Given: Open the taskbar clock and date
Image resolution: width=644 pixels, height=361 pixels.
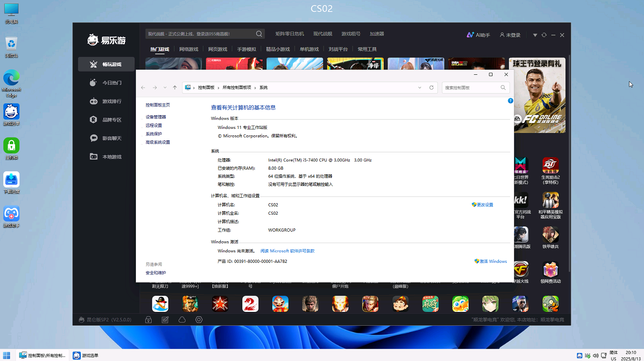Looking at the screenshot, I should pyautogui.click(x=630, y=355).
